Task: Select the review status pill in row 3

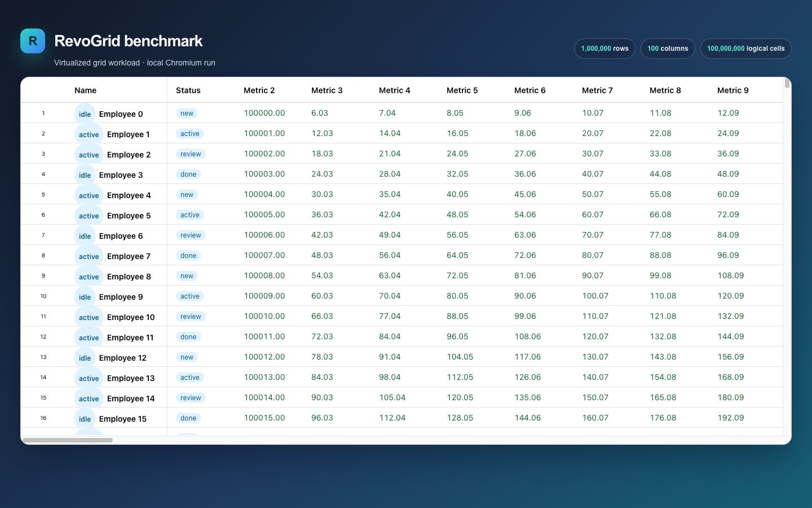Action: point(191,154)
